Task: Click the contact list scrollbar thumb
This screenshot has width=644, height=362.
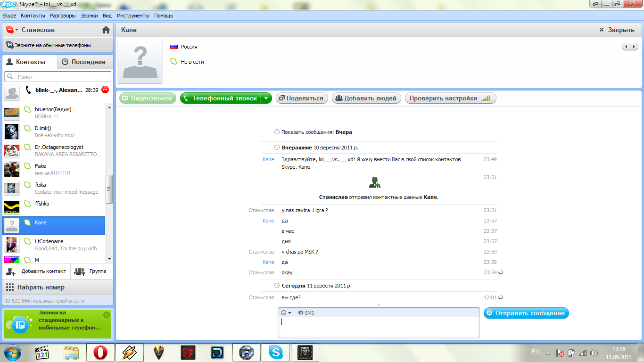Action: click(109, 189)
